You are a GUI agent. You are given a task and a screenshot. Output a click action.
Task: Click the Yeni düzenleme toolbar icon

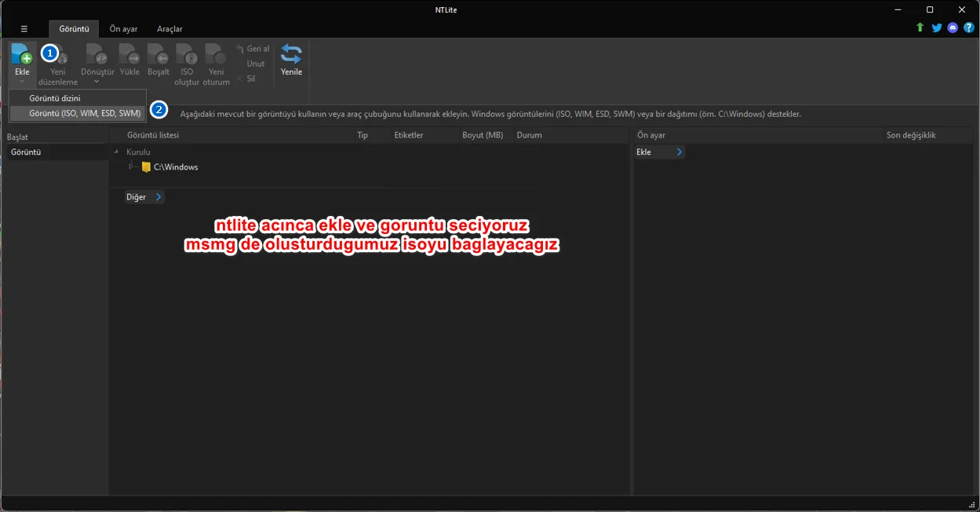(63, 57)
